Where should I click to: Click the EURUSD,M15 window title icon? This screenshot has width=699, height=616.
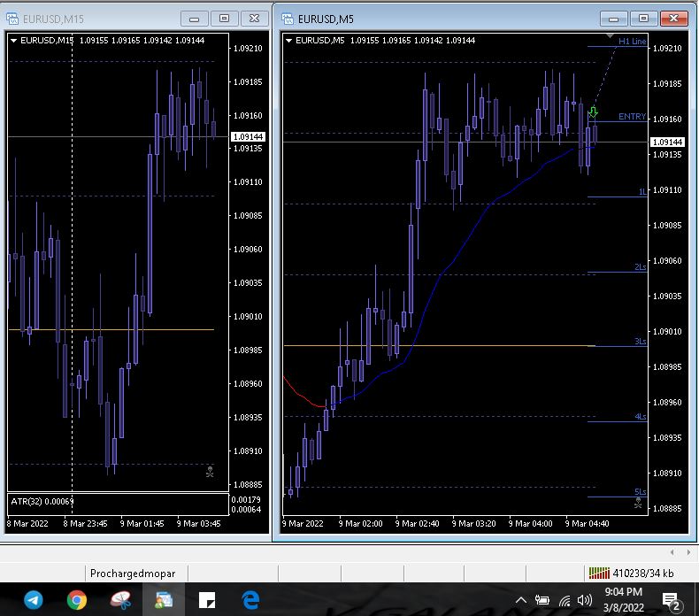(13, 18)
